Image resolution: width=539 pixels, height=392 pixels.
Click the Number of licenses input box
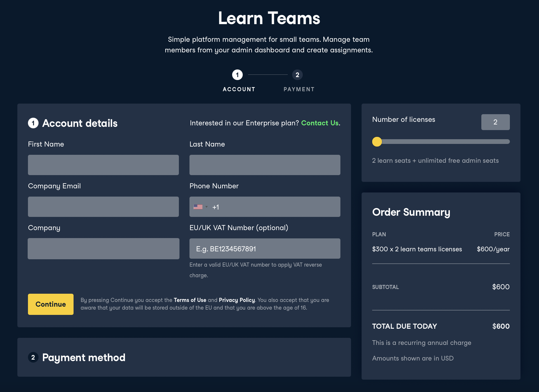tap(495, 122)
